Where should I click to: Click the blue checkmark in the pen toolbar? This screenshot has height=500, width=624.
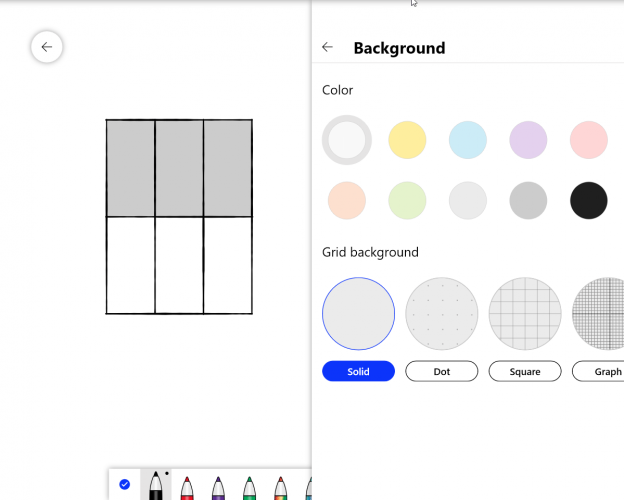click(124, 484)
